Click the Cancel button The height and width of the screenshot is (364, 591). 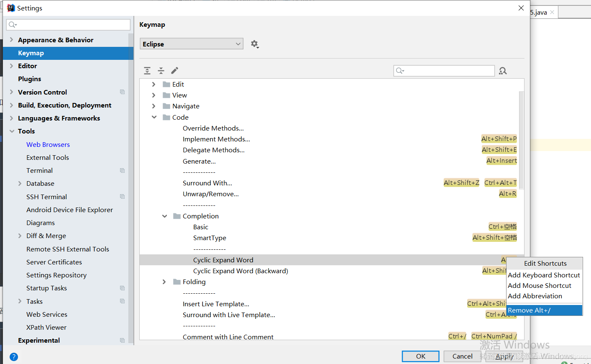(x=463, y=356)
